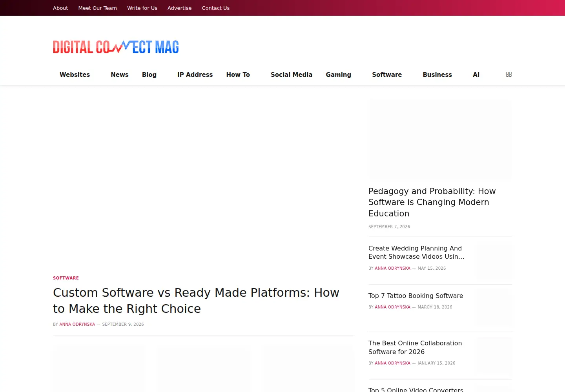Viewport: 565px width, 392px height.
Task: Open the Contact Us page
Action: (x=216, y=8)
